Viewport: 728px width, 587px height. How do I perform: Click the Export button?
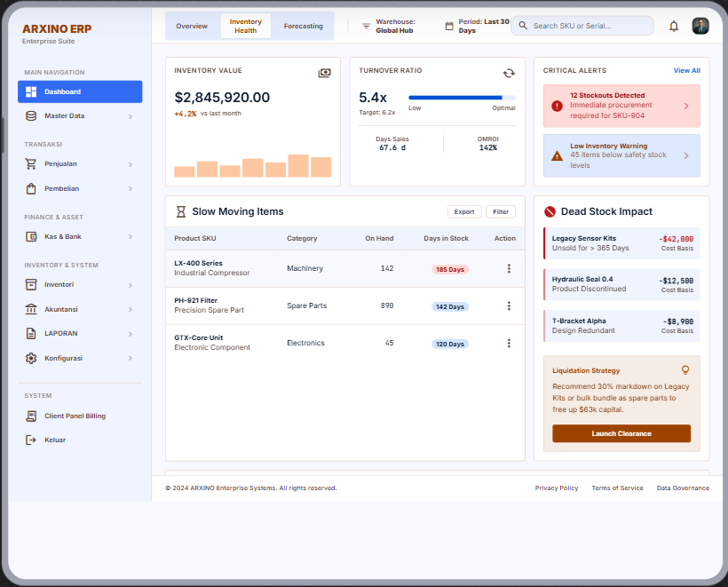click(x=464, y=211)
